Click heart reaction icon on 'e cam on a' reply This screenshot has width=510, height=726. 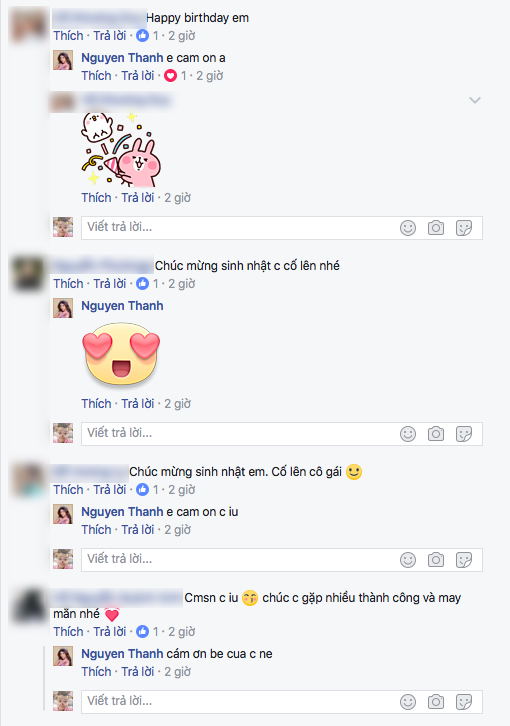(170, 75)
